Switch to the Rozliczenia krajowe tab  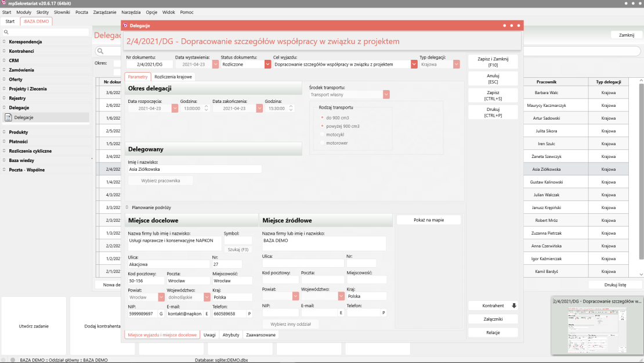(x=173, y=77)
